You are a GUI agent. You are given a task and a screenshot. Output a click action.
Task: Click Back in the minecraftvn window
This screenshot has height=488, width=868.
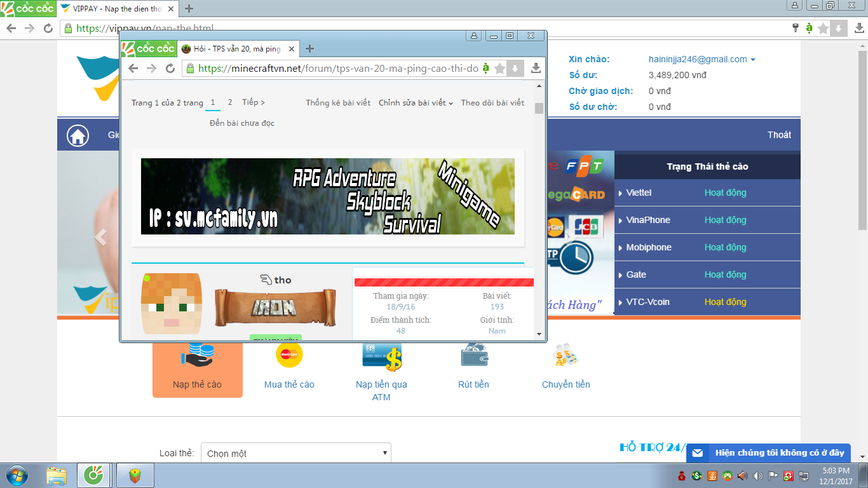point(133,69)
